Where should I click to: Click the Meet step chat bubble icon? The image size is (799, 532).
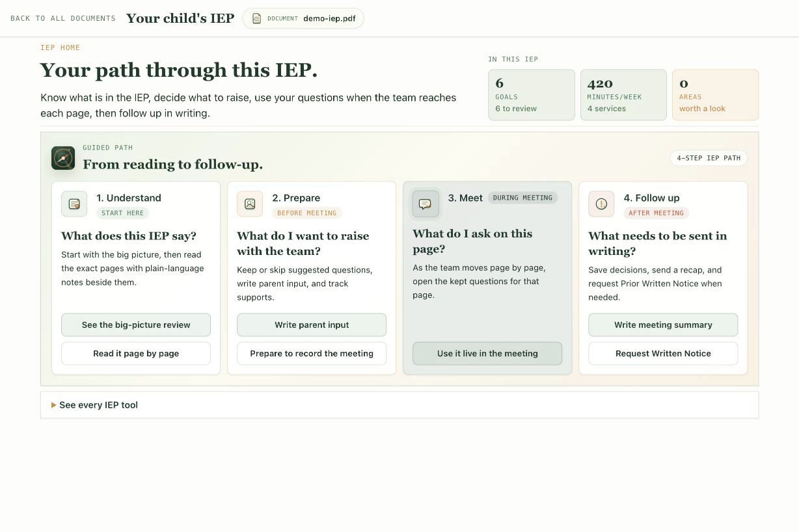coord(426,204)
